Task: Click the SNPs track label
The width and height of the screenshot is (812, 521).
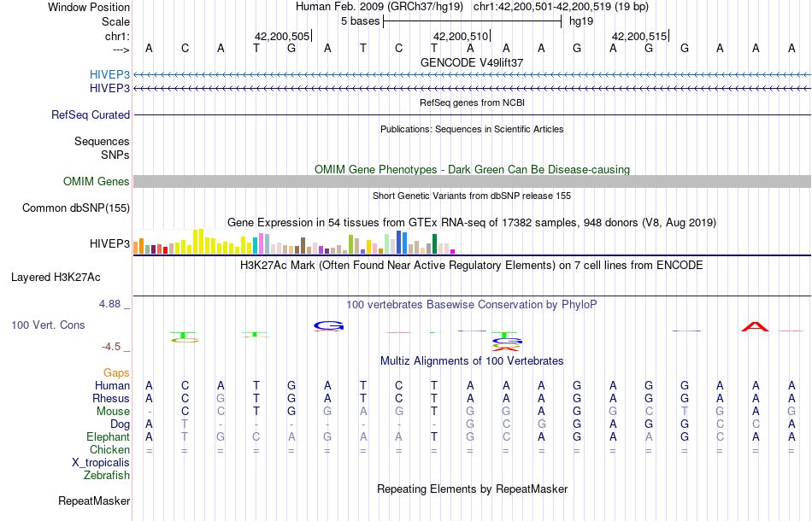Action: pyautogui.click(x=115, y=155)
